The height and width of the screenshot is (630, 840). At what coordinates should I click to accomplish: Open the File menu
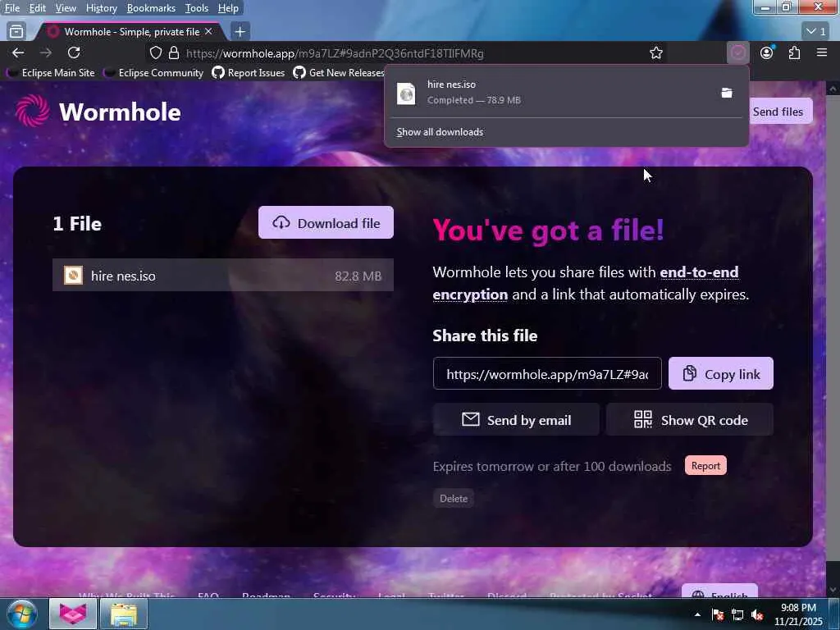[x=11, y=8]
